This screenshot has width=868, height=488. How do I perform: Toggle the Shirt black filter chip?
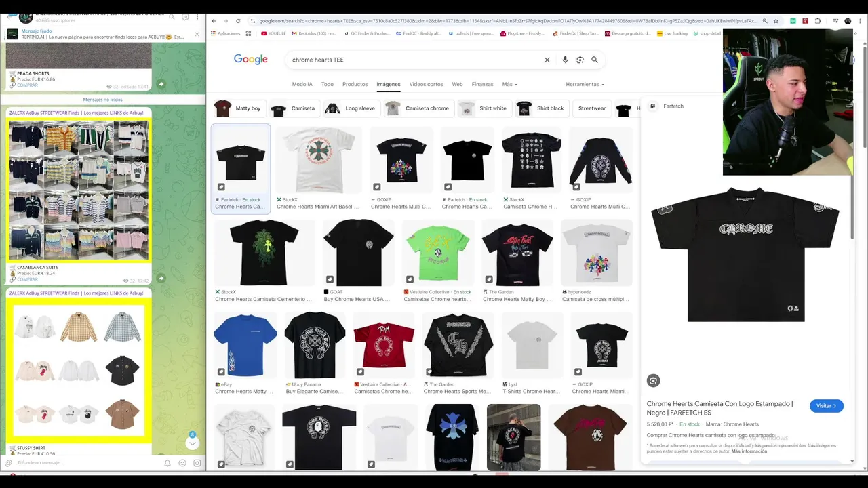[542, 108]
